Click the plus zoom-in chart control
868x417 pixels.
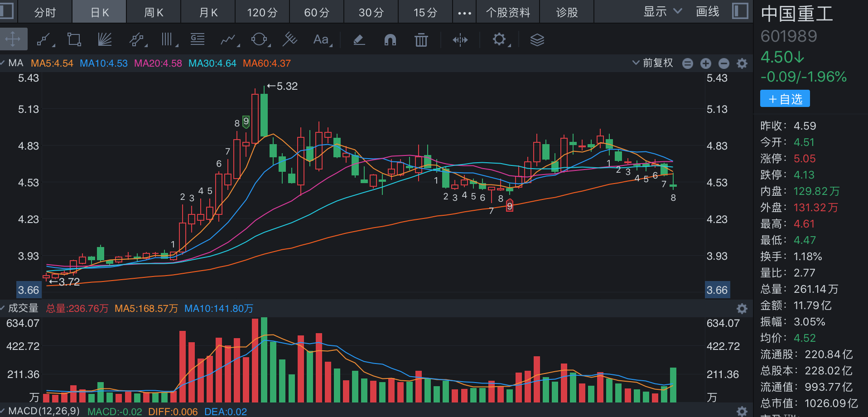(705, 63)
